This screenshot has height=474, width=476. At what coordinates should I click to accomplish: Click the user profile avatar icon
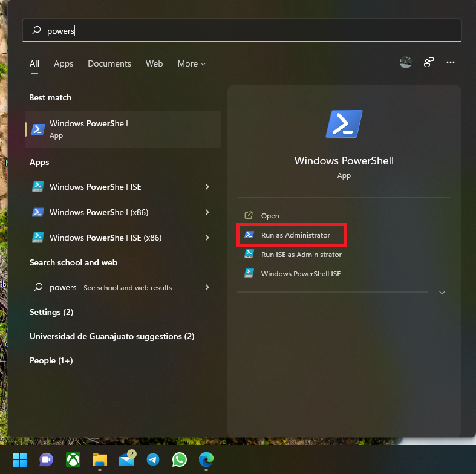click(x=406, y=62)
